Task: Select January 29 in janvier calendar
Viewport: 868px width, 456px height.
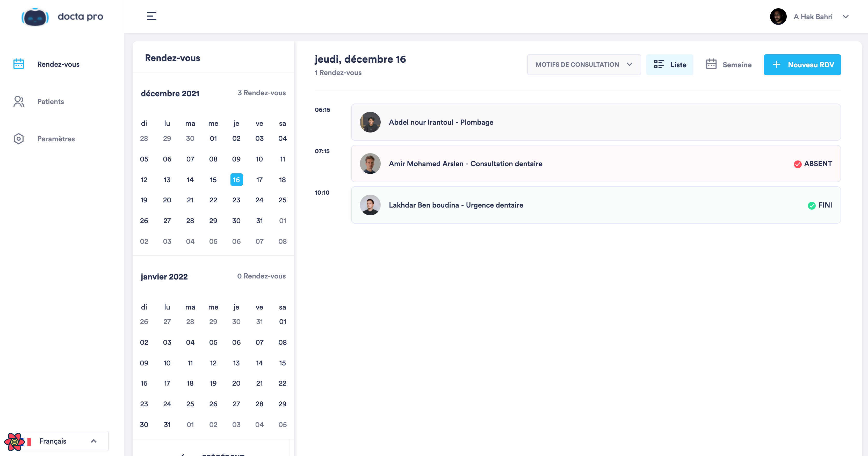Action: point(282,404)
